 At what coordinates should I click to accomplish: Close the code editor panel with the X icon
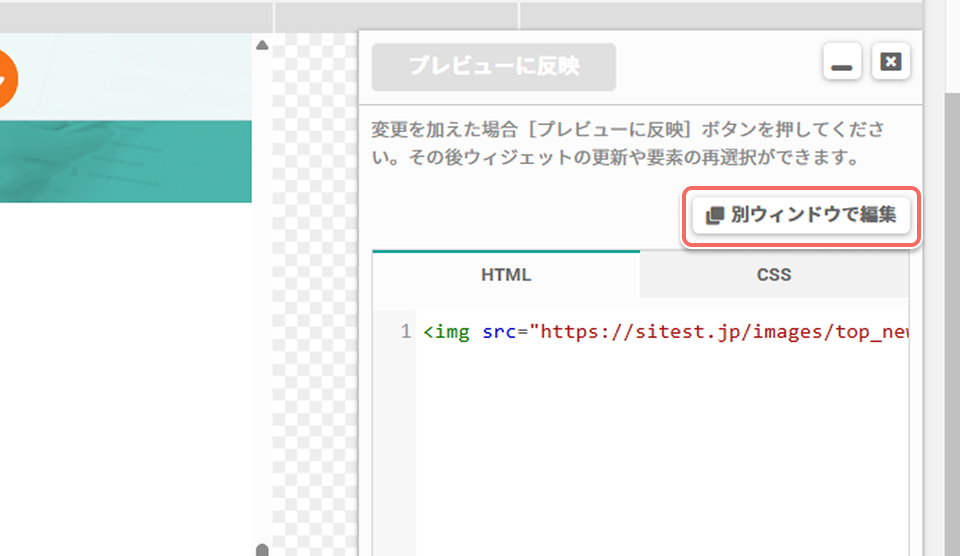(891, 62)
